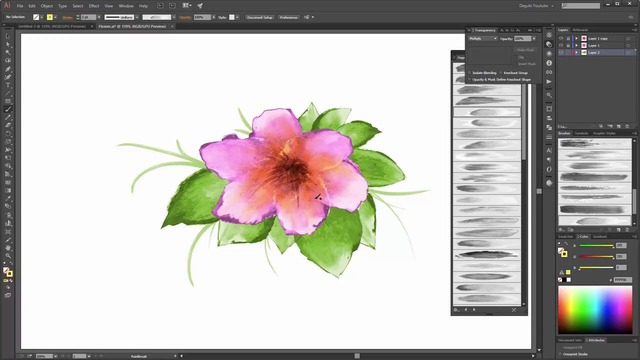This screenshot has height=360, width=640.
Task: Enable Overprint Stroke checkbox
Action: (560, 354)
